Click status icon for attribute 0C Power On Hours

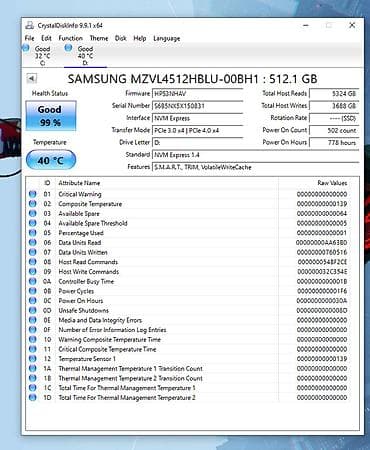click(32, 300)
